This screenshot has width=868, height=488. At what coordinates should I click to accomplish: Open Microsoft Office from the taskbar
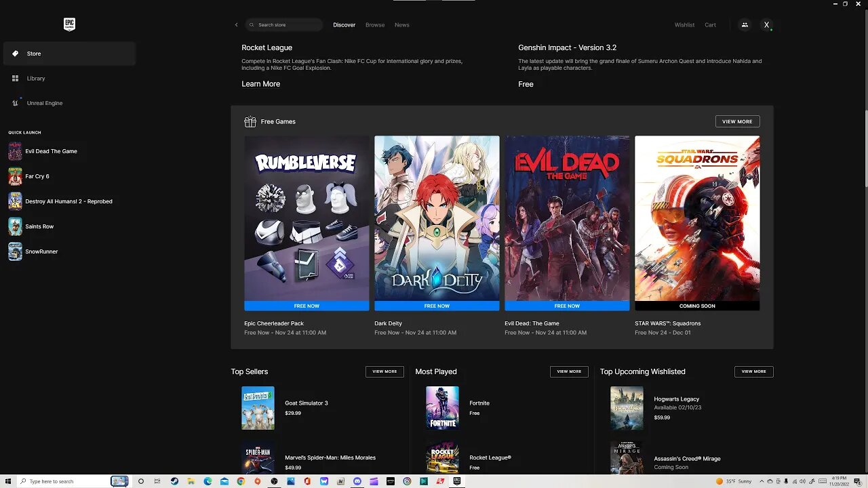tap(307, 481)
